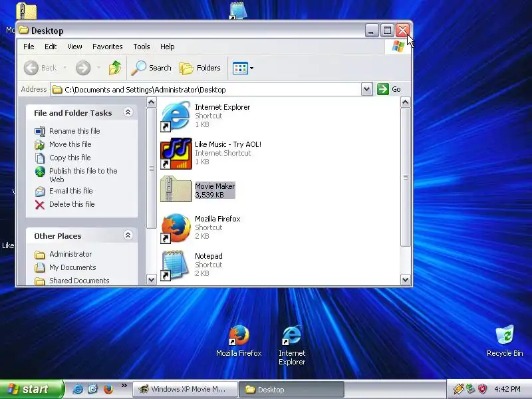
Task: Click the pencil tray icon
Action: (458, 389)
